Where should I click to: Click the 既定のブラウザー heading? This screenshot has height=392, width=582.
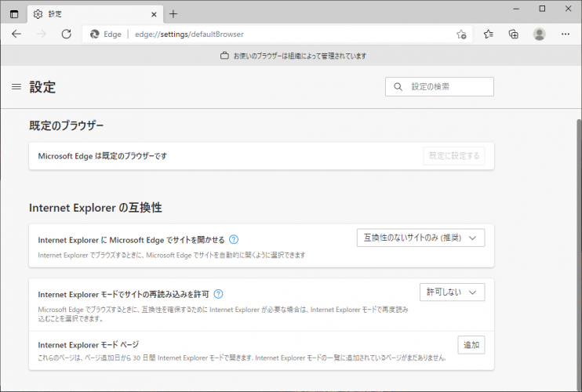(67, 125)
